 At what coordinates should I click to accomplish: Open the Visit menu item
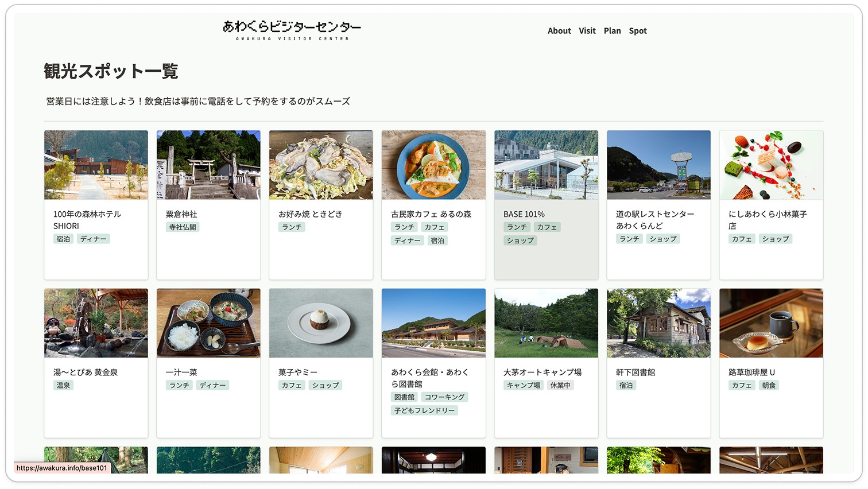pyautogui.click(x=587, y=31)
